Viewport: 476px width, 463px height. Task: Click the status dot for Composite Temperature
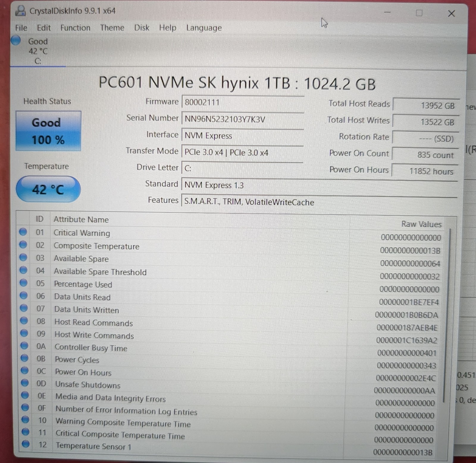[23, 244]
